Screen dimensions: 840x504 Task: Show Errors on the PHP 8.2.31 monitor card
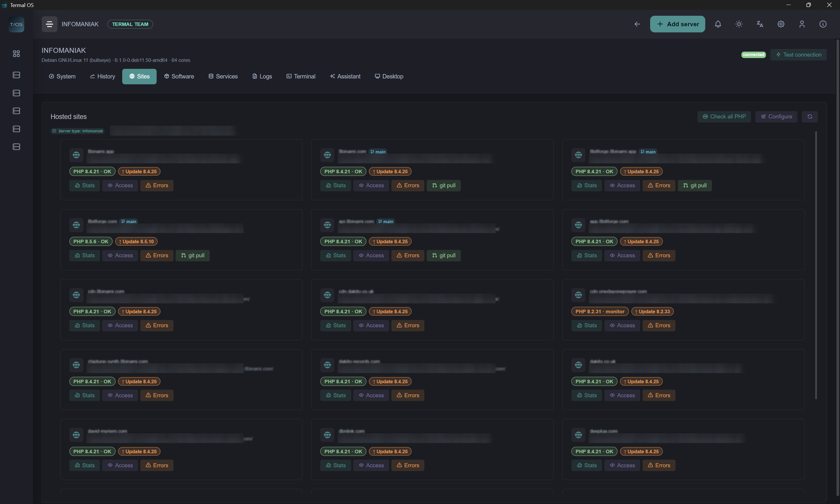659,325
